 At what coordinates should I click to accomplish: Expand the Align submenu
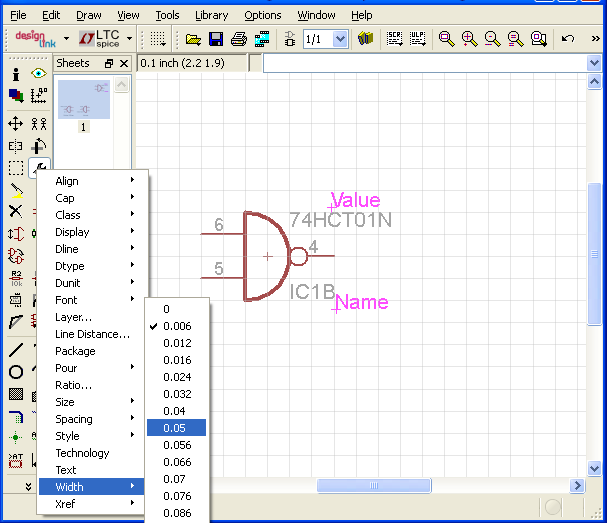(x=92, y=181)
